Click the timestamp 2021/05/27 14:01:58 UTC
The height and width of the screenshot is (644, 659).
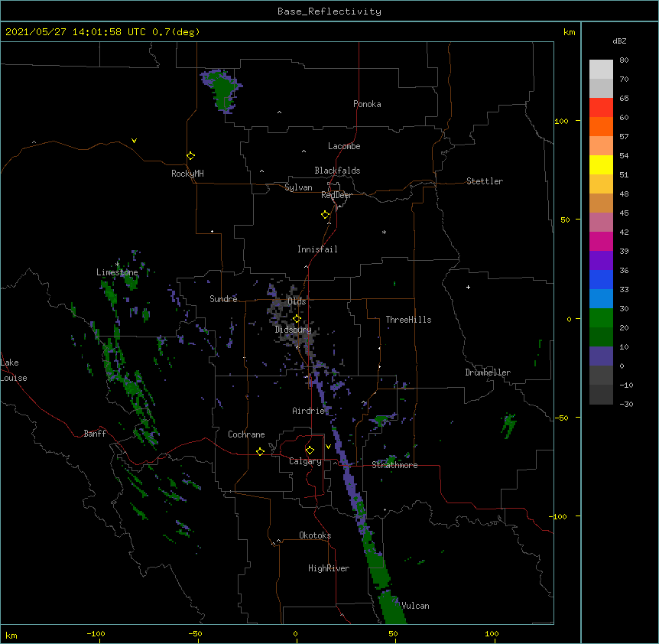pos(76,32)
